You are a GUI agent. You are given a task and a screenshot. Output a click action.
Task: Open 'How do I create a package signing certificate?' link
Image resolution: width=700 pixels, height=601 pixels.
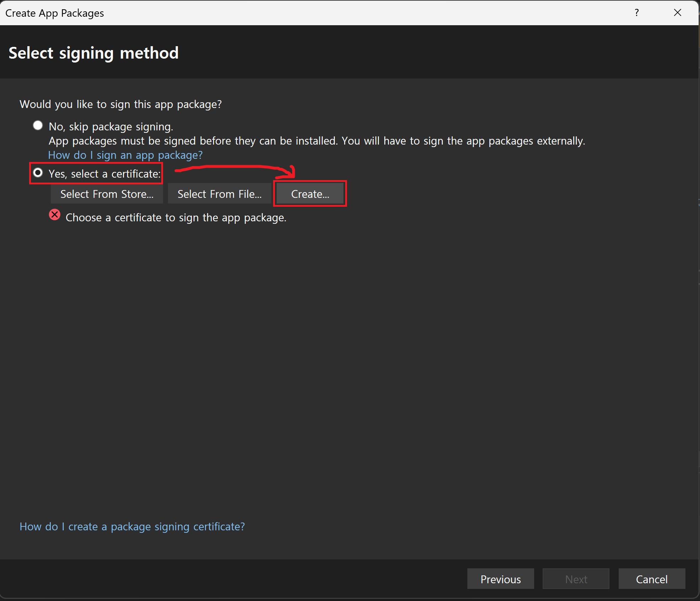point(132,526)
